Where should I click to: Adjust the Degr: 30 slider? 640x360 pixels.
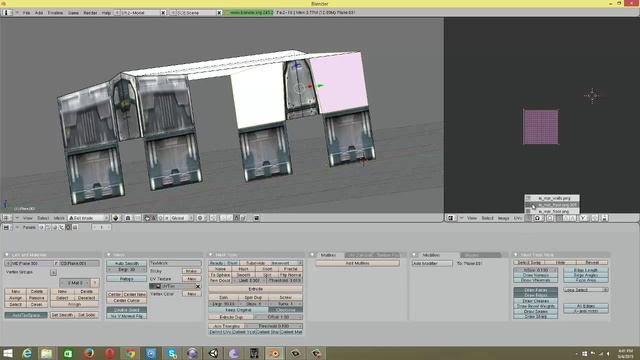[x=127, y=270]
